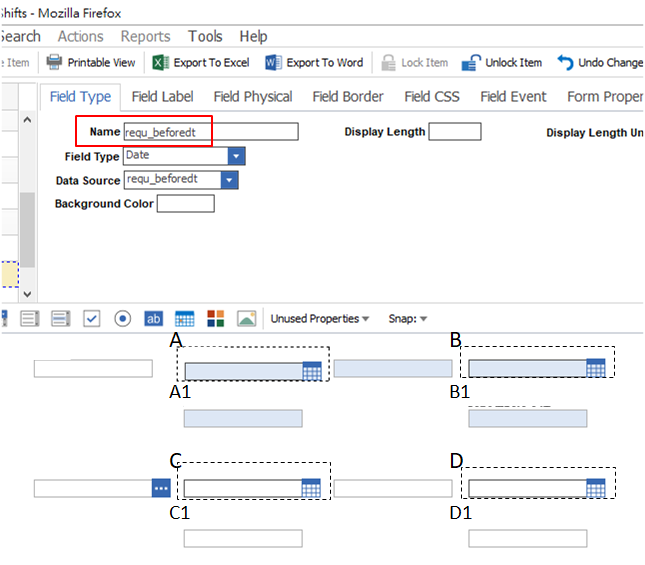
Task: Select the radio button field tool
Action: (123, 319)
